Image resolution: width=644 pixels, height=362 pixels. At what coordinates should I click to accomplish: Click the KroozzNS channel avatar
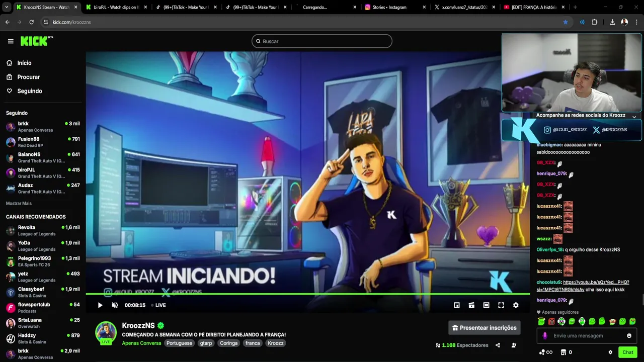coord(106,333)
